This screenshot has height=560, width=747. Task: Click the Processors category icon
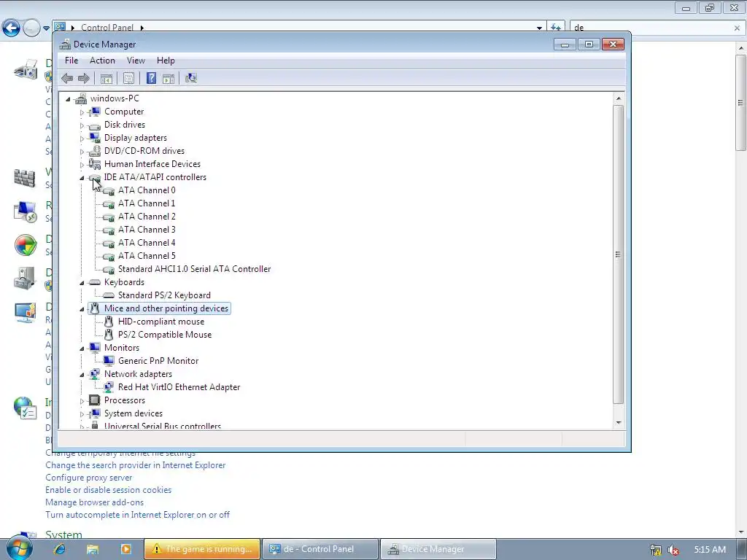pyautogui.click(x=95, y=400)
